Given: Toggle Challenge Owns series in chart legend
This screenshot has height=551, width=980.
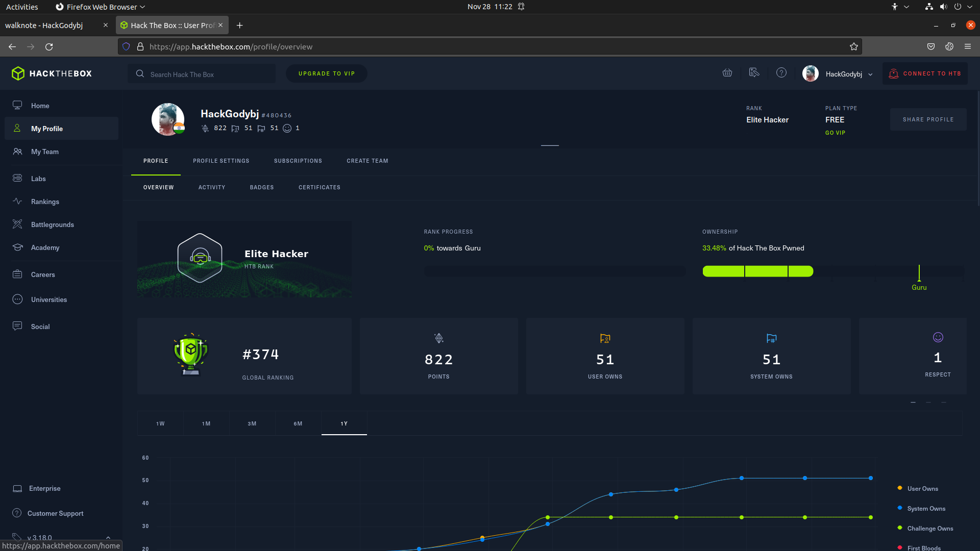Looking at the screenshot, I should click(x=929, y=529).
